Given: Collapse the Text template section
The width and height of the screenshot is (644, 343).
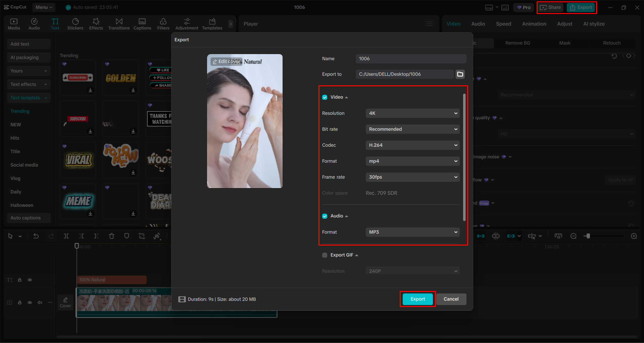Looking at the screenshot, I should point(46,98).
